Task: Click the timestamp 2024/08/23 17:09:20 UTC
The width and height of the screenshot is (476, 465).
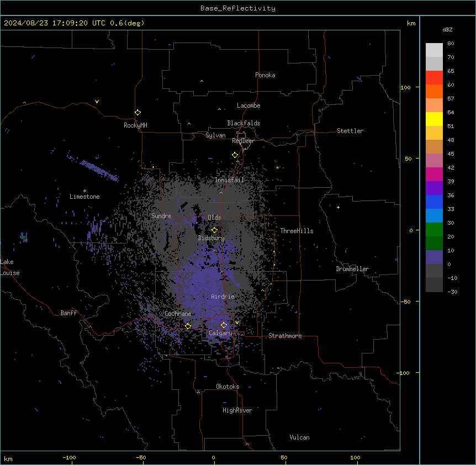Action: tap(55, 23)
